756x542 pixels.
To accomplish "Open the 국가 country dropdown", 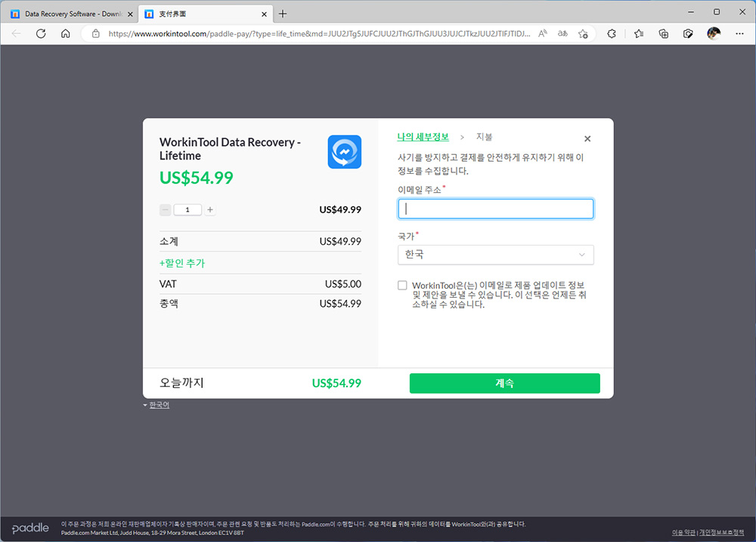I will coord(496,255).
